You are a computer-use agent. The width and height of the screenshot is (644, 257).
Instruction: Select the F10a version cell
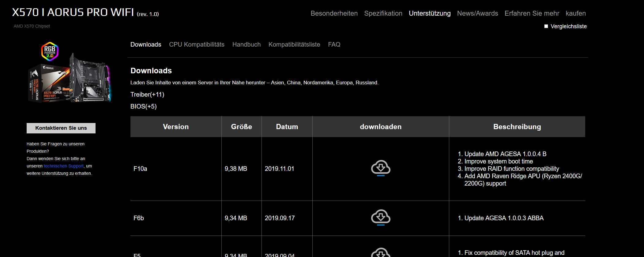coord(176,169)
